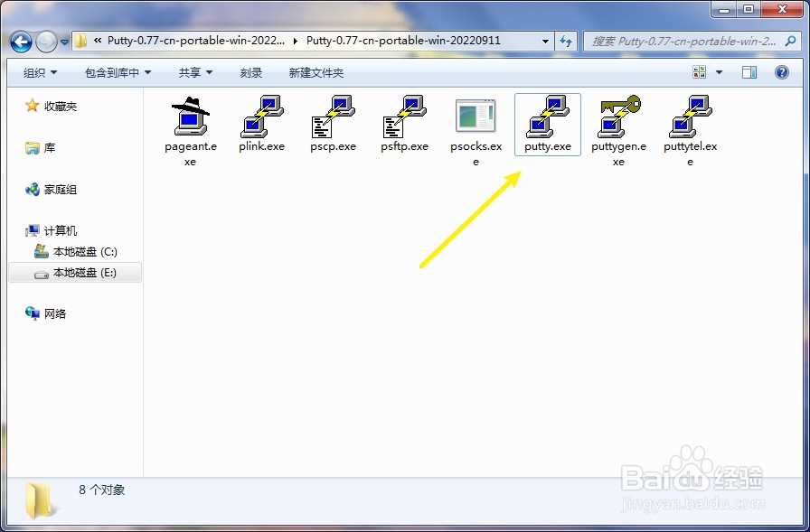810x532 pixels.
Task: Select the putty.exe file icon
Action: [548, 117]
